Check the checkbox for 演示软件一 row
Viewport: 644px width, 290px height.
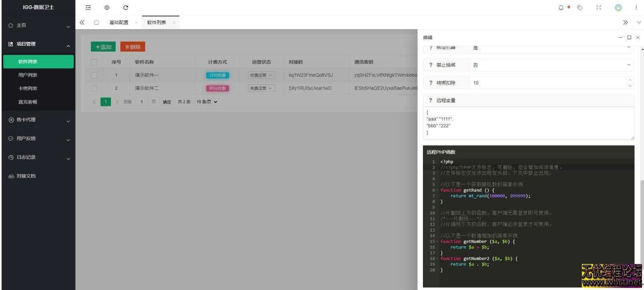94,75
